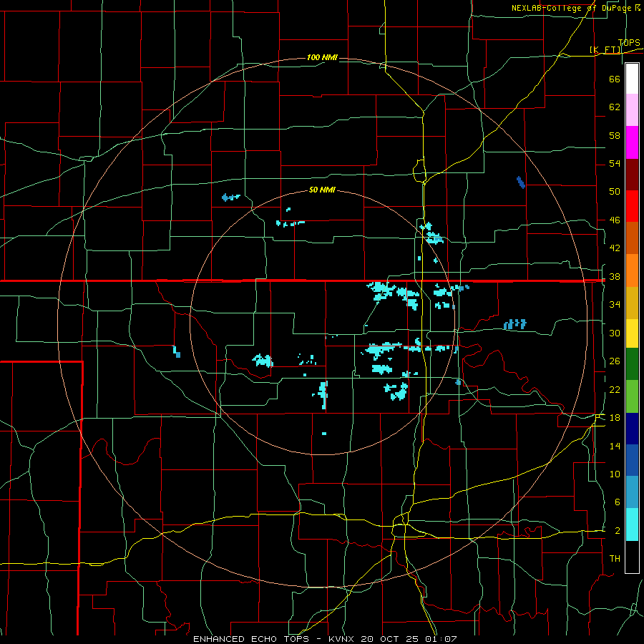This screenshot has height=644, width=644.
Task: Click the "TOPS" legend title
Action: [629, 42]
